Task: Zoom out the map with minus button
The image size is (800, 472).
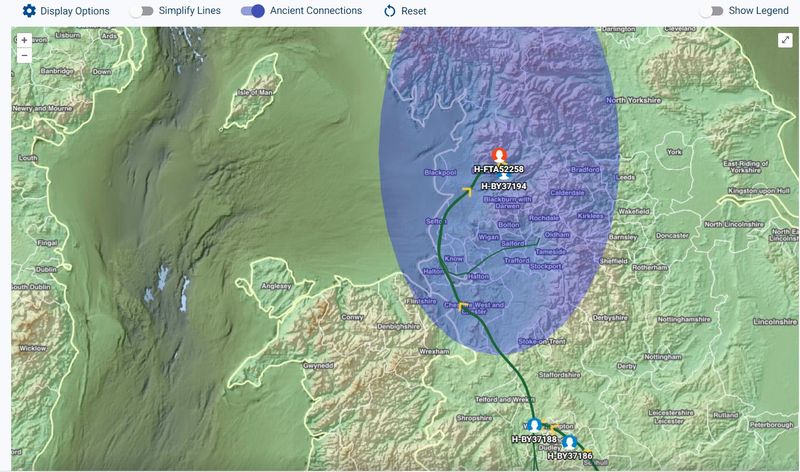Action: tap(24, 56)
